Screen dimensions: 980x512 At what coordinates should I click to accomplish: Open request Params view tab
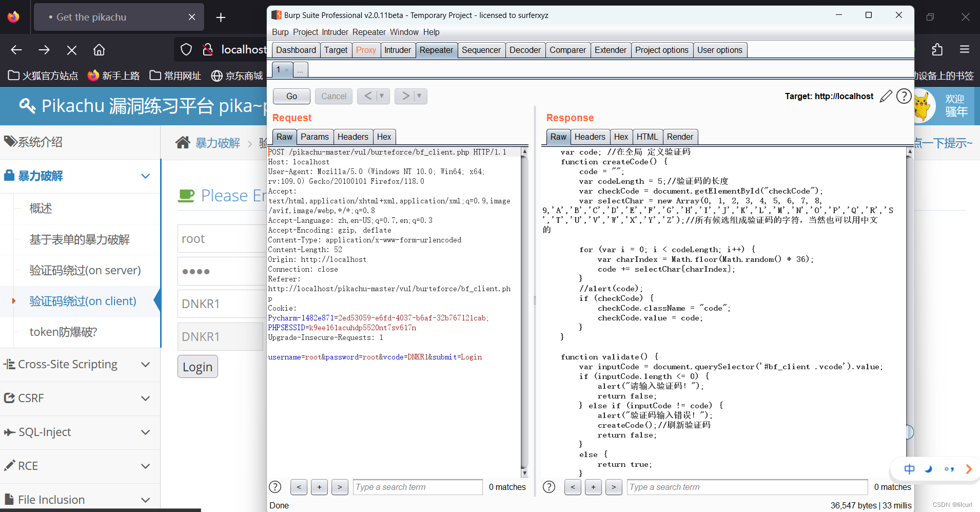click(315, 137)
